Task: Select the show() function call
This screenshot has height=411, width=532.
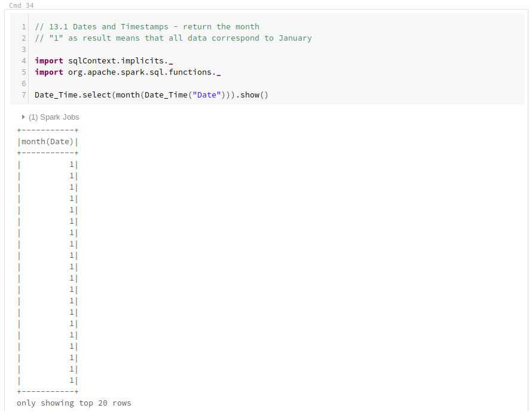Action: (x=251, y=95)
